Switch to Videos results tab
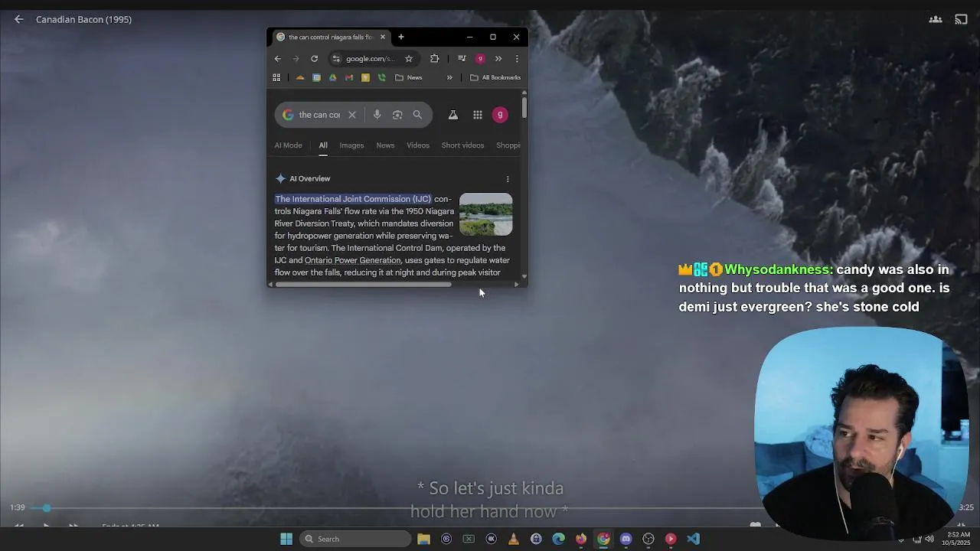Screen dimensions: 980x551 click(418, 145)
